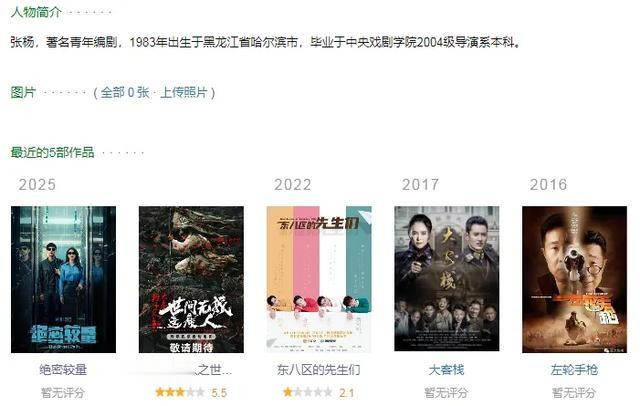The width and height of the screenshot is (640, 406).
Task: Click the 绝密较量 title link
Action: tap(63, 370)
